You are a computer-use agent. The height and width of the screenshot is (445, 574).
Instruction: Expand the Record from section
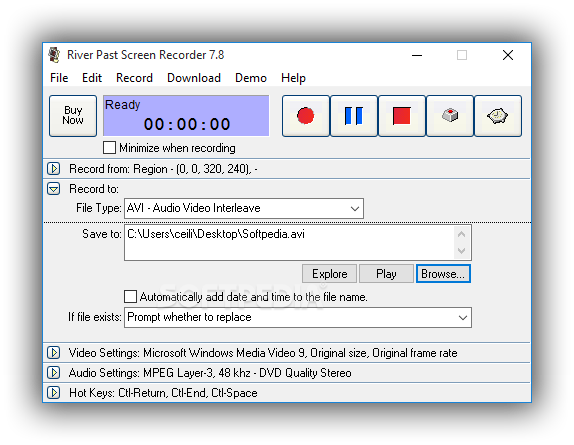point(53,169)
